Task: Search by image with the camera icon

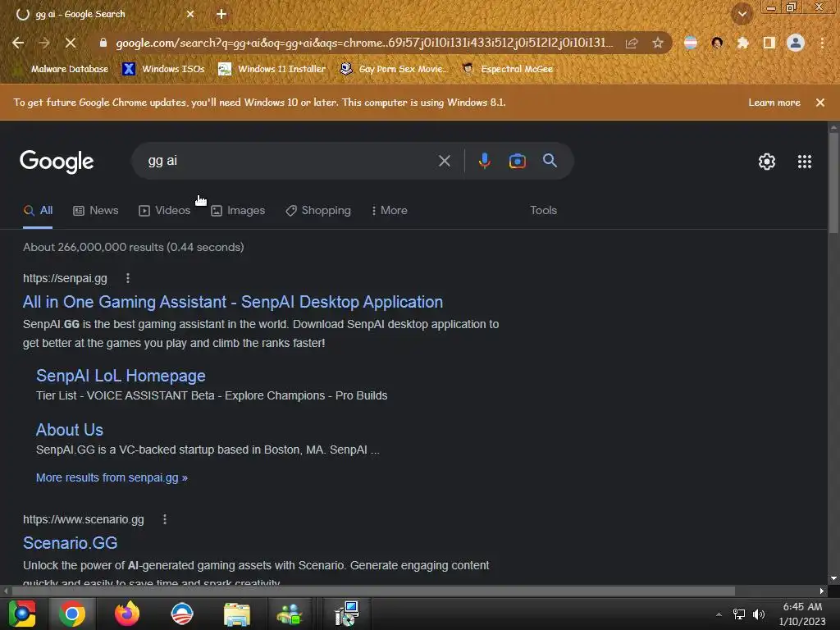Action: 518,161
